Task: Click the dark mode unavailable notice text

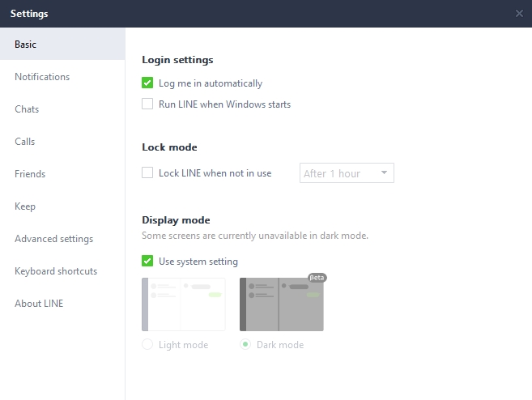Action: (255, 236)
